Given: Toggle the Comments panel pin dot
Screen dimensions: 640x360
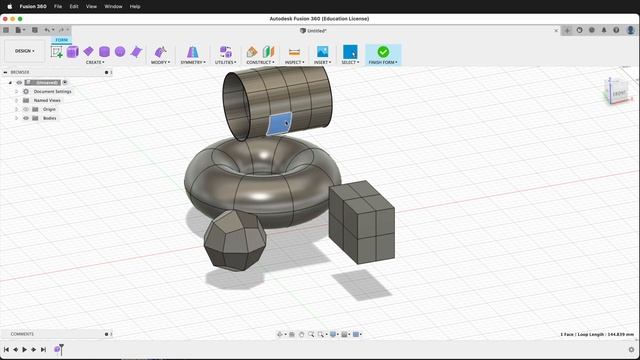Looking at the screenshot, I should tap(107, 334).
